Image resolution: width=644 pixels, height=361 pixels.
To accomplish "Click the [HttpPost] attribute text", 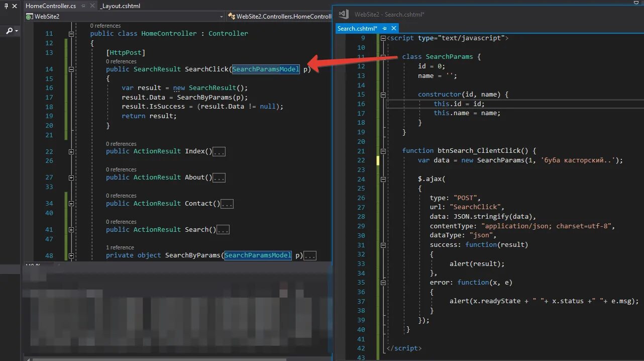I will click(126, 52).
